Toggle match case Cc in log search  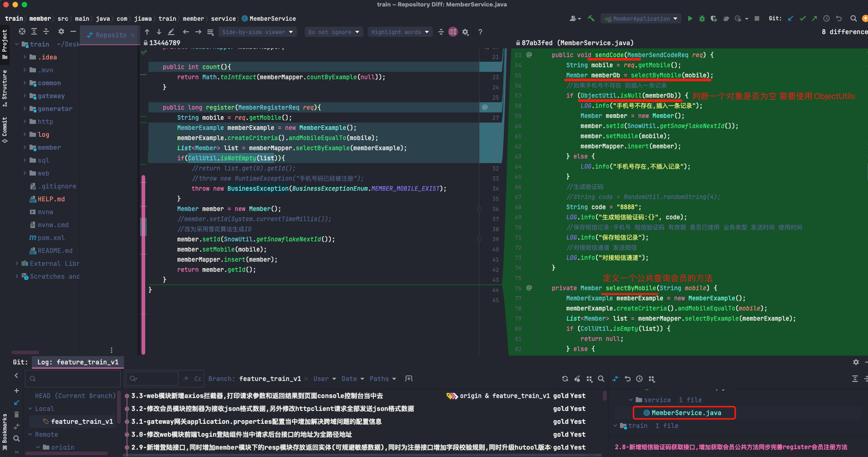point(198,379)
